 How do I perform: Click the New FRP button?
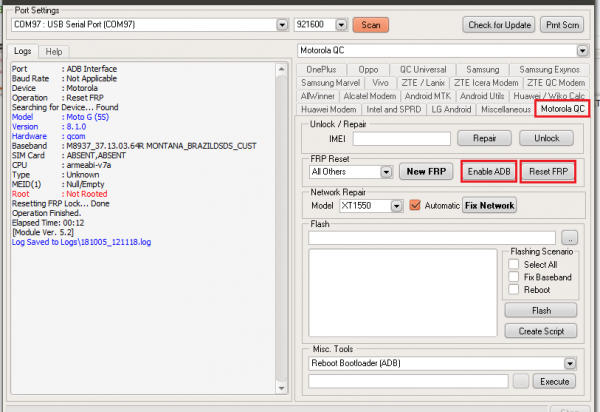(x=426, y=171)
